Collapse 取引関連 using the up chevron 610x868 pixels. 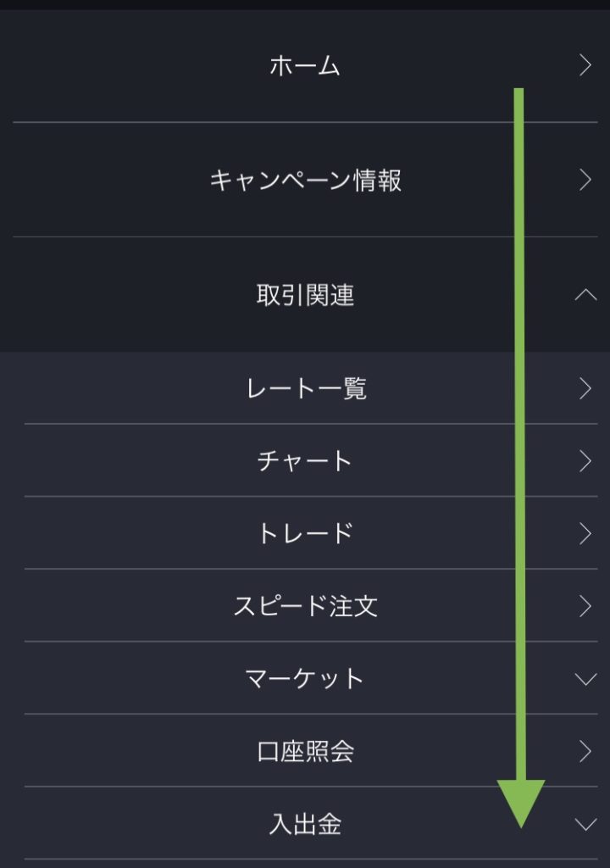(x=585, y=295)
